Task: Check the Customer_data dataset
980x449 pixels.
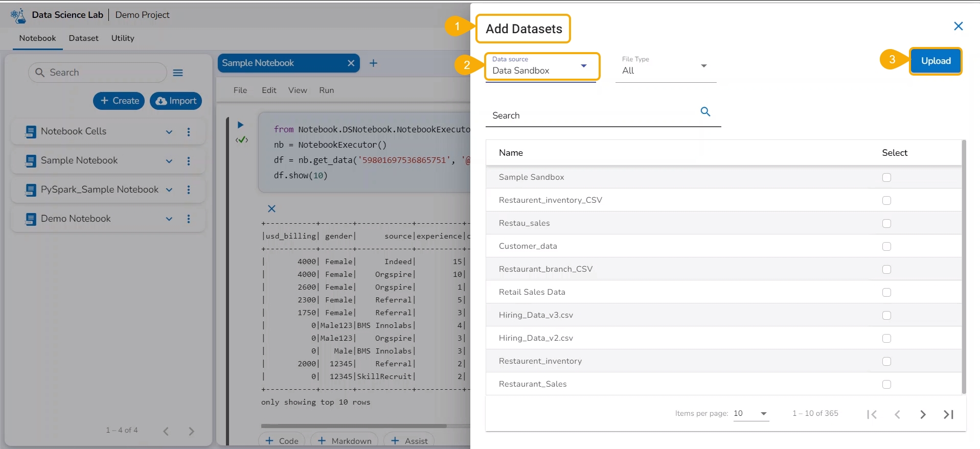Action: (886, 246)
